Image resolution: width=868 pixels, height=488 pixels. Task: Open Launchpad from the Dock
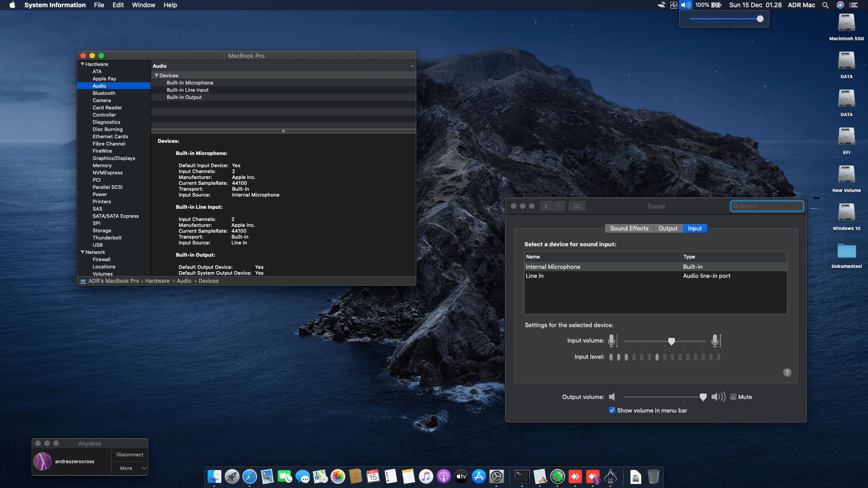[x=231, y=477]
